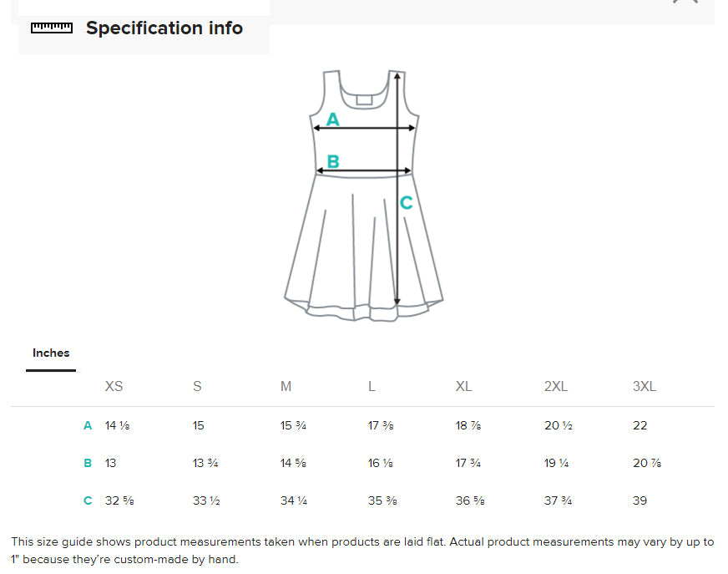Click the S size length value 33 ½
This screenshot has width=728, height=574.
[205, 500]
